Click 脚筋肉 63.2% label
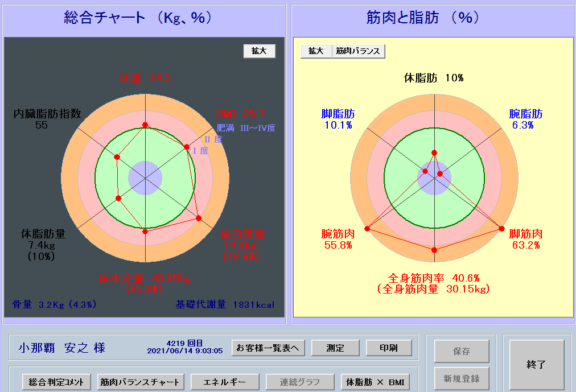The width and height of the screenshot is (576, 392). pyautogui.click(x=526, y=240)
